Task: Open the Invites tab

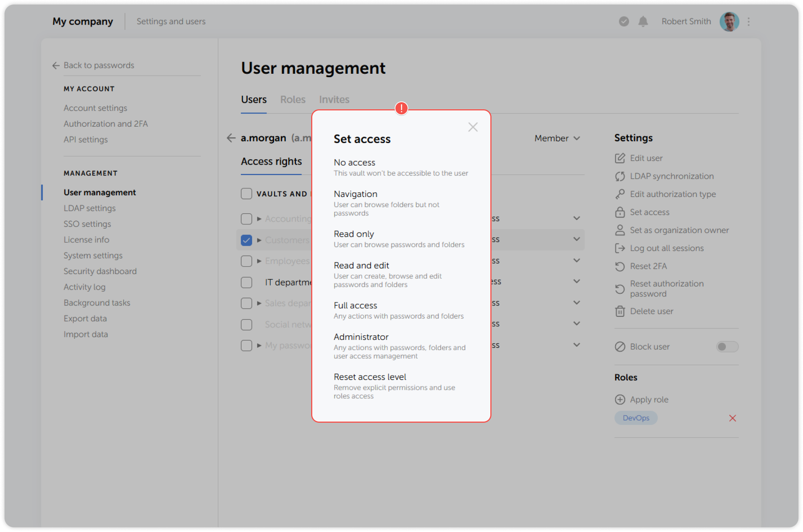Action: [x=334, y=99]
